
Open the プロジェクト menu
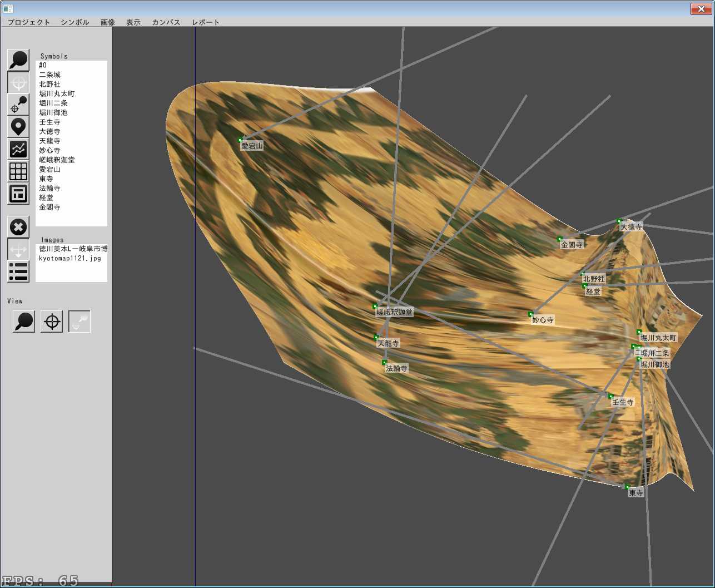coord(29,22)
